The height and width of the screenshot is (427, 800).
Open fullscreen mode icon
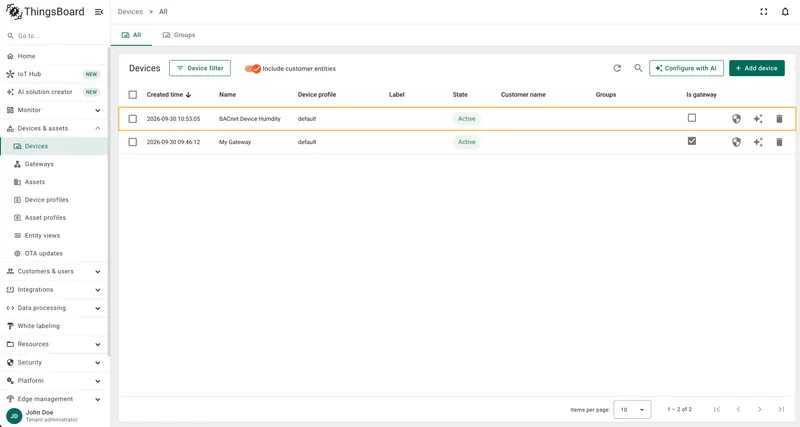764,12
